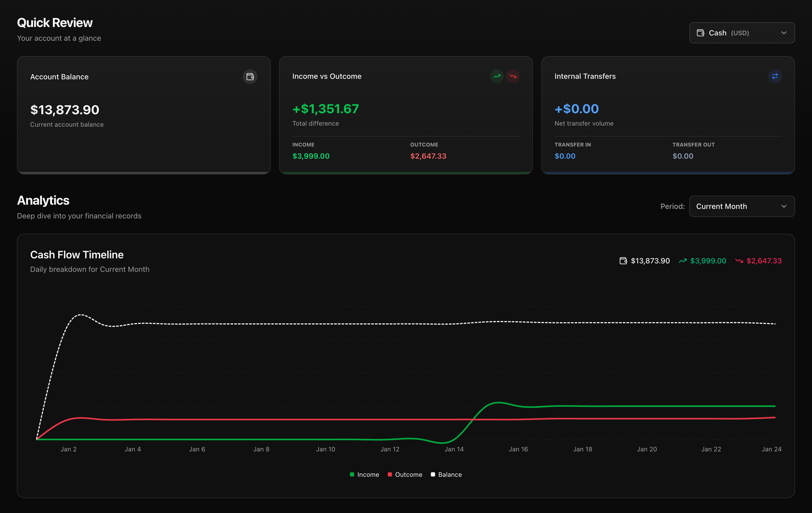
Task: Click the +$1,351.67 total difference value
Action: pos(325,109)
